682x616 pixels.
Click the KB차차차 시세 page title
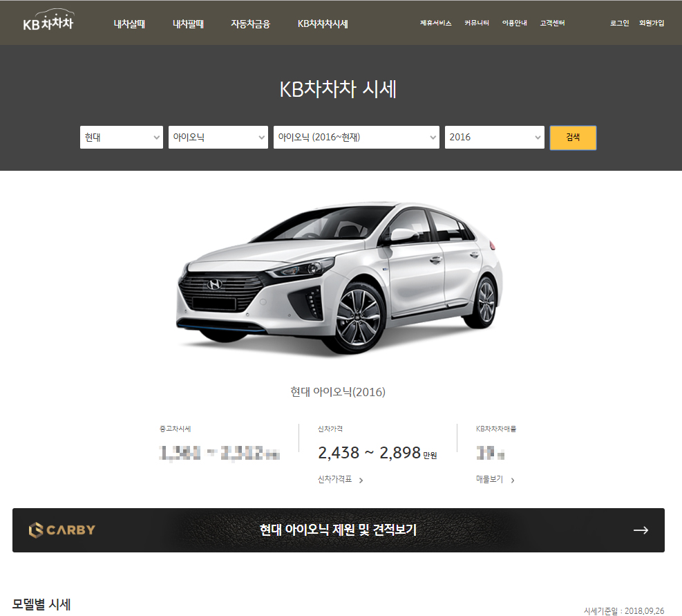[338, 89]
